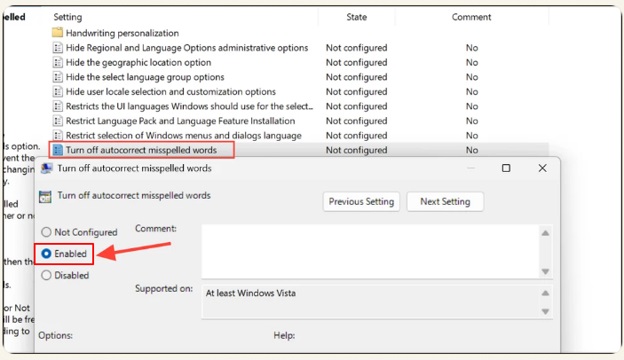This screenshot has height=360, width=624.
Task: Click Comment box scroll up arrow
Action: coord(545,233)
